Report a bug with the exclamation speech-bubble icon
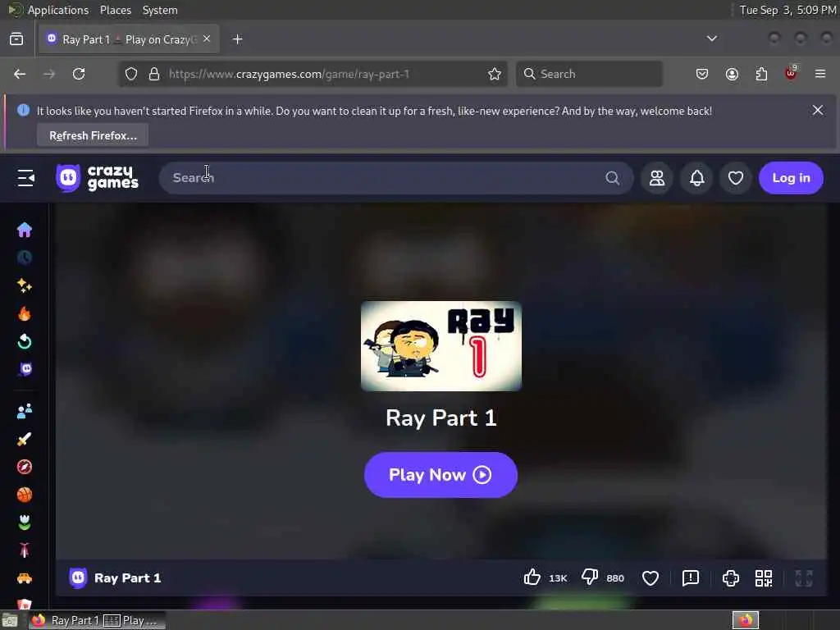840x630 pixels. 691,578
